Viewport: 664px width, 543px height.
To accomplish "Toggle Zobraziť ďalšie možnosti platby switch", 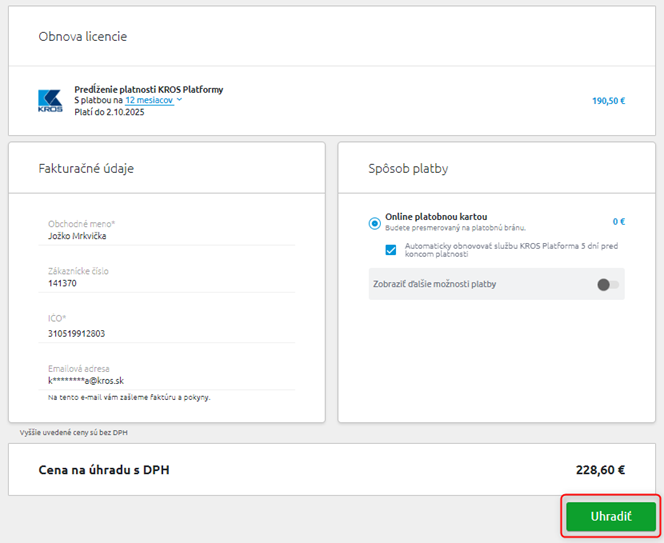I will click(x=607, y=284).
